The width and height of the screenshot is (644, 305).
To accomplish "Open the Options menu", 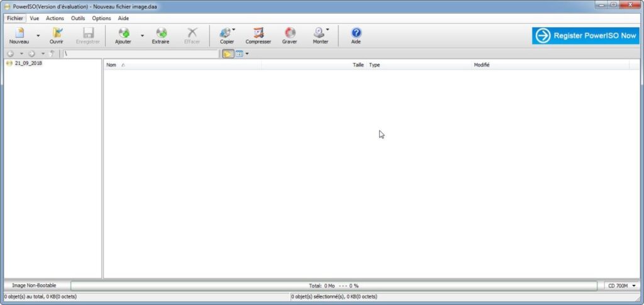I will (101, 18).
